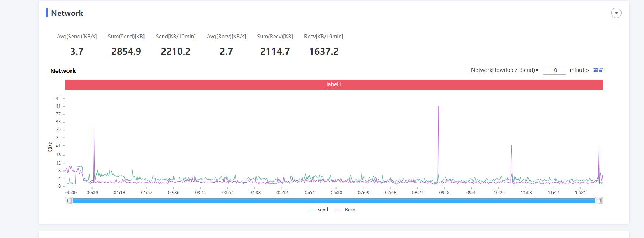Image resolution: width=644 pixels, height=238 pixels.
Task: Click the 重置 reset link
Action: pyautogui.click(x=598, y=70)
